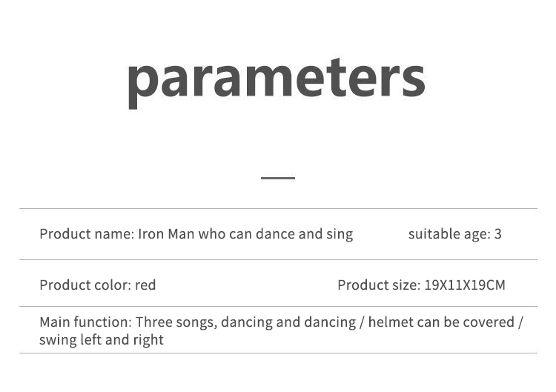Screen dimensions: 556x392
Task: Click the short dash divider under the heading
Action: pyautogui.click(x=278, y=178)
